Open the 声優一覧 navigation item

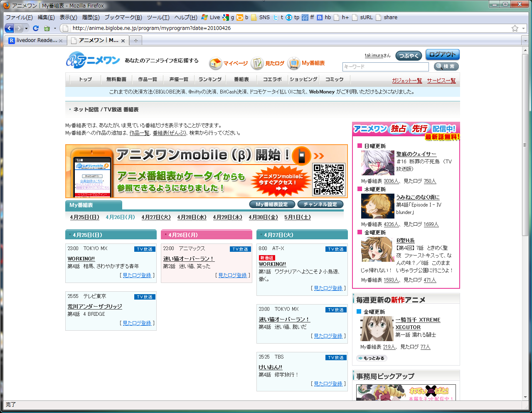[179, 79]
